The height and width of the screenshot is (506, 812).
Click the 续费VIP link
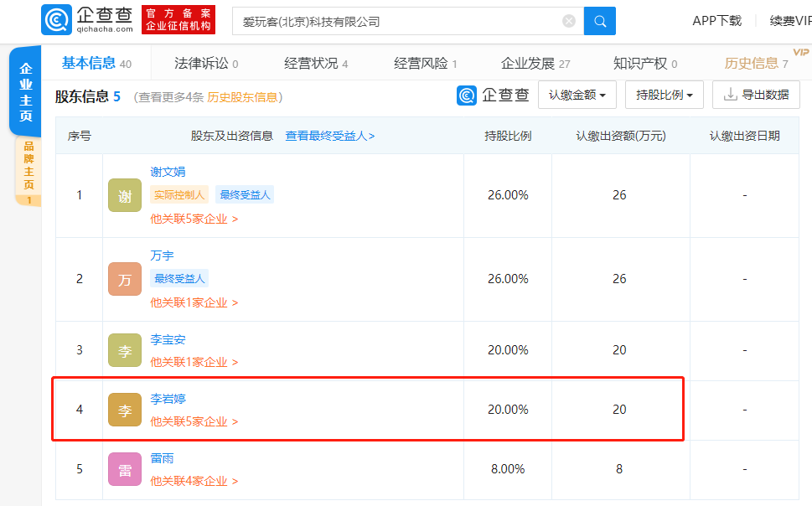[x=790, y=21]
